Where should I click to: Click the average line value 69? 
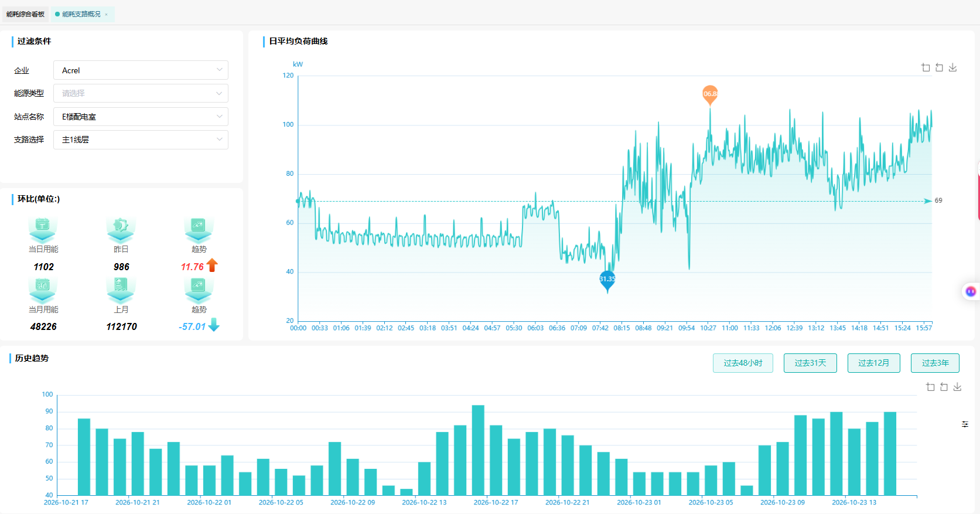pyautogui.click(x=938, y=200)
